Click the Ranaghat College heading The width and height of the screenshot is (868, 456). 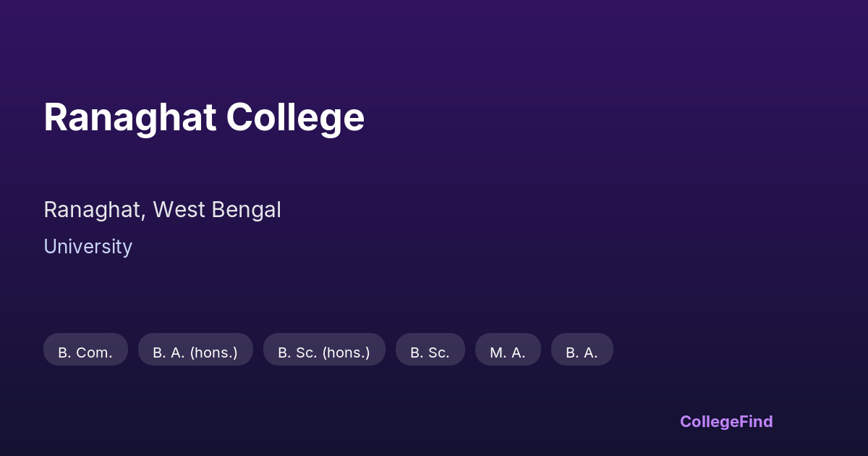[x=204, y=117]
